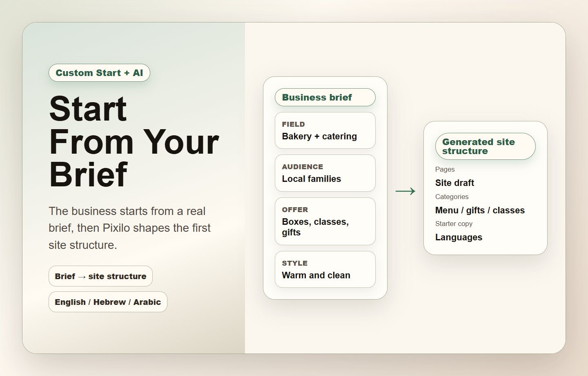Click the arrow between brief and site structure
The width and height of the screenshot is (588, 376).
click(x=405, y=191)
